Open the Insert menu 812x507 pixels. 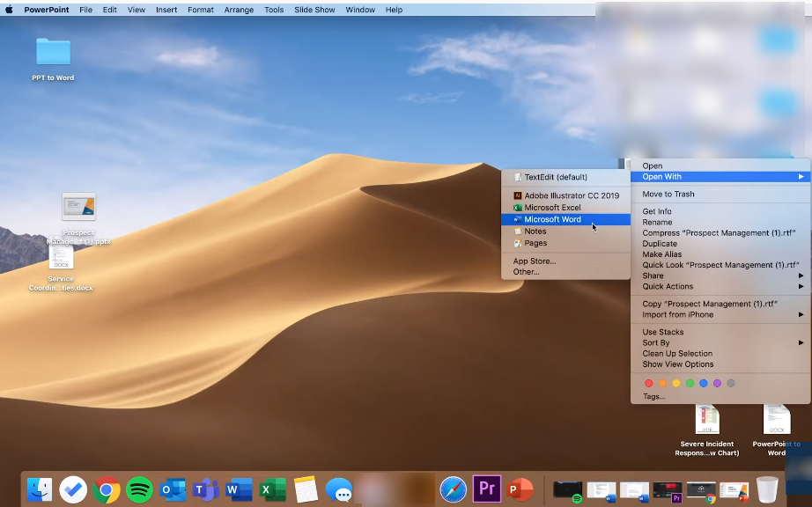(166, 10)
